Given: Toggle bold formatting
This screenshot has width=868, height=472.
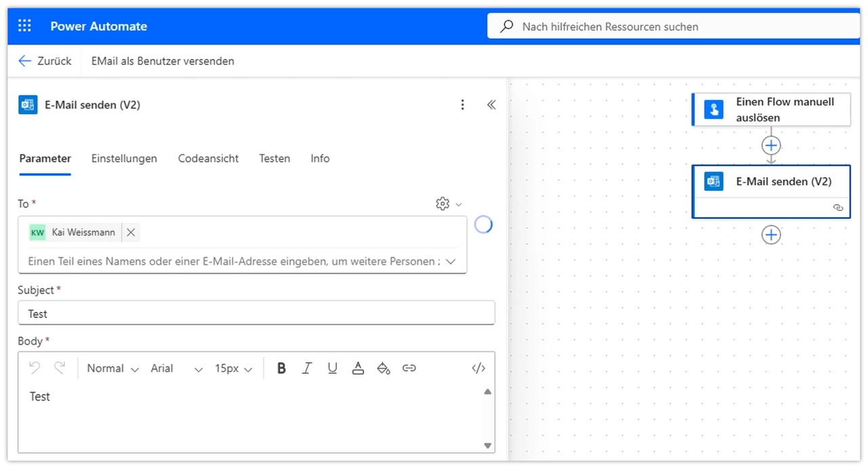Looking at the screenshot, I should [281, 368].
